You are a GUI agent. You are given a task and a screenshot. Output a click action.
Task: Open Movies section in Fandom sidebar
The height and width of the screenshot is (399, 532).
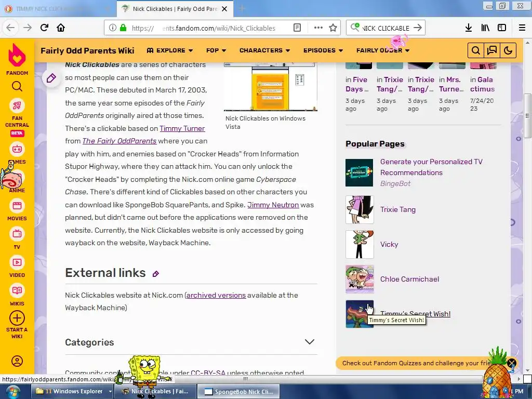pos(17,210)
